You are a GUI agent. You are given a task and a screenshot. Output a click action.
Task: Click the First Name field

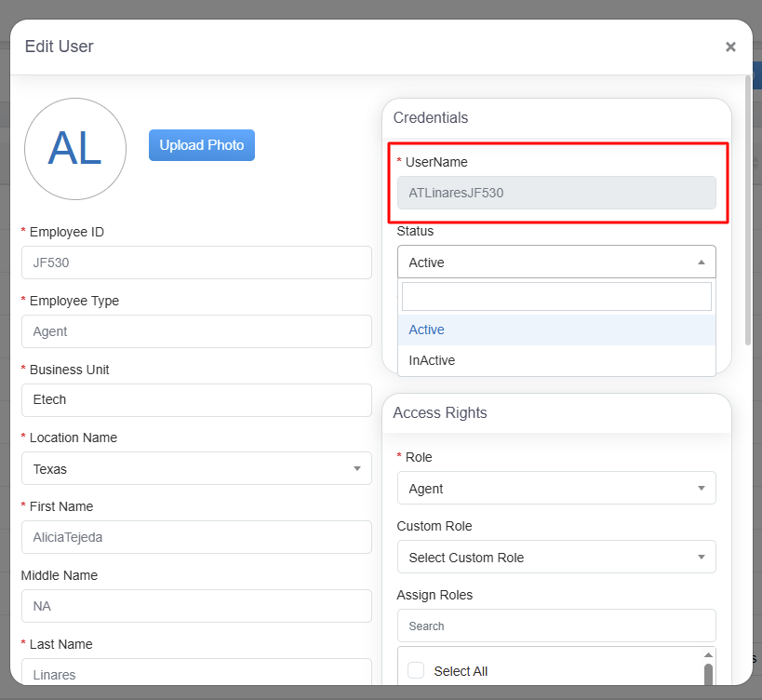point(196,538)
